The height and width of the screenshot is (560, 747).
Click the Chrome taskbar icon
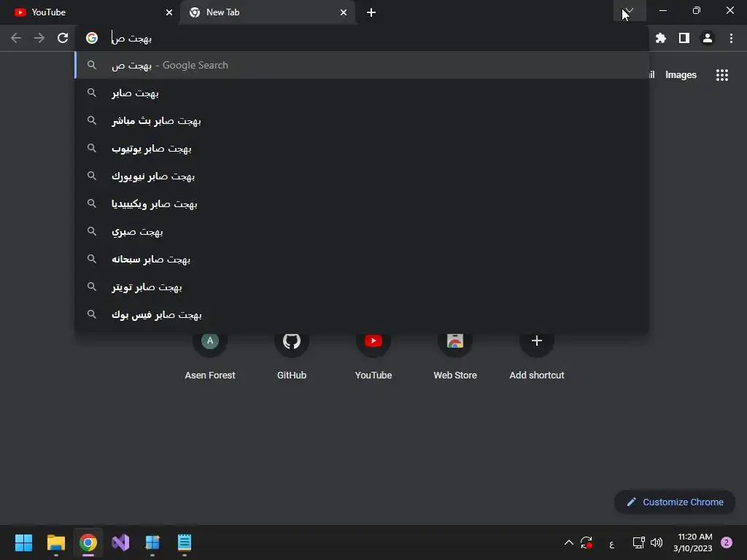[88, 542]
